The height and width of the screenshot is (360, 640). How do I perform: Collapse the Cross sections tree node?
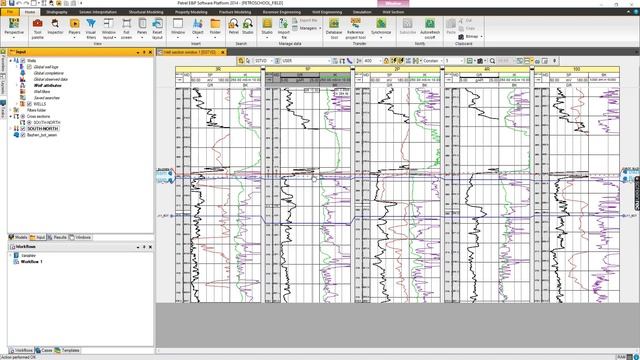point(11,116)
